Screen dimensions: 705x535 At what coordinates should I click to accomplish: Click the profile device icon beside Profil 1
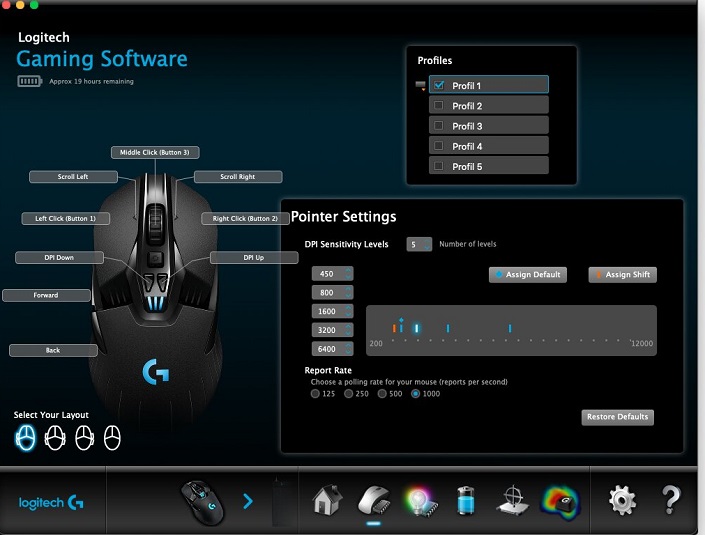click(421, 85)
